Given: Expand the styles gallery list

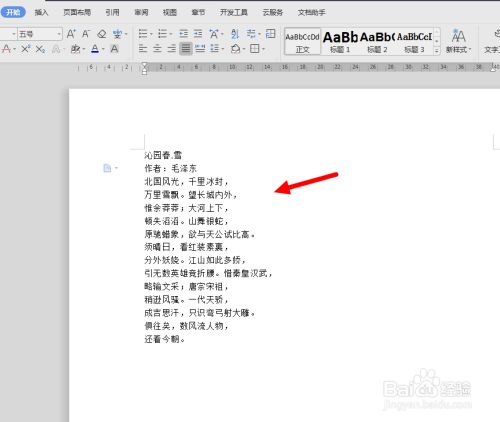Looking at the screenshot, I should 436,51.
